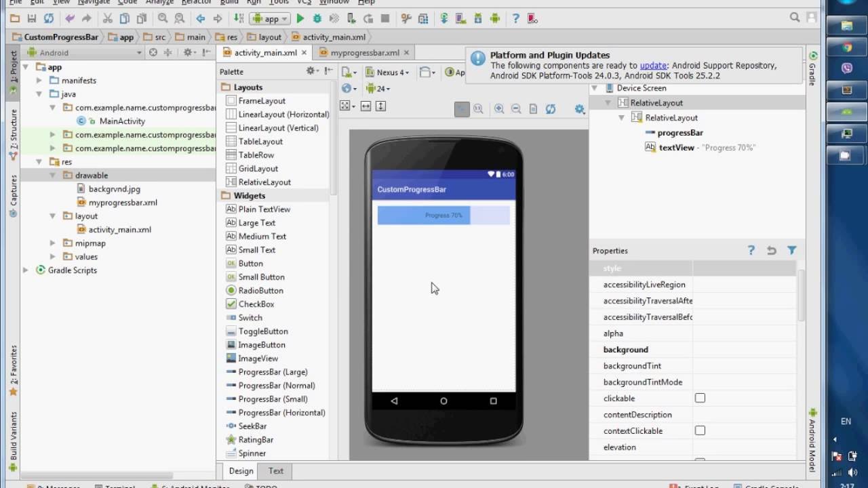
Task: Click the background property value field
Action: 744,350
